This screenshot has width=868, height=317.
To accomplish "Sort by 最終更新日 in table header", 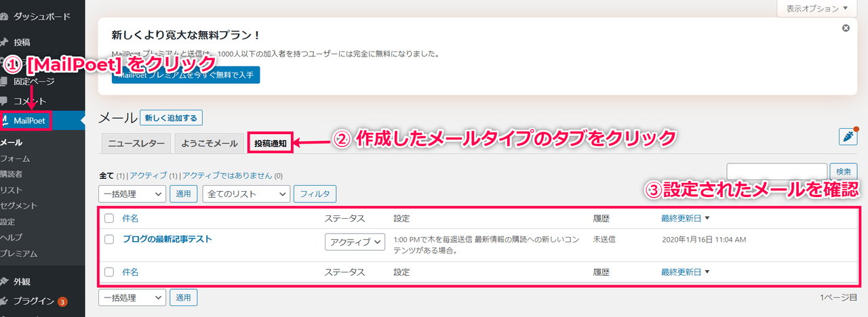I will (x=685, y=219).
